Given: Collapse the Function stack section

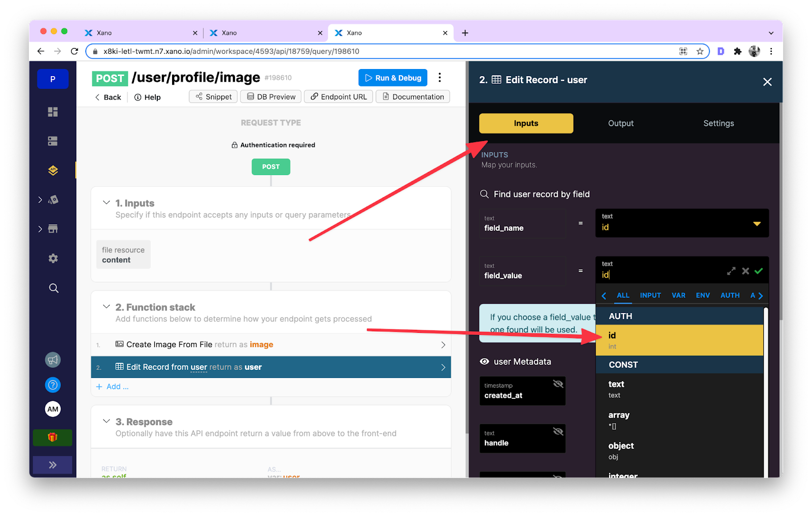Looking at the screenshot, I should (107, 306).
